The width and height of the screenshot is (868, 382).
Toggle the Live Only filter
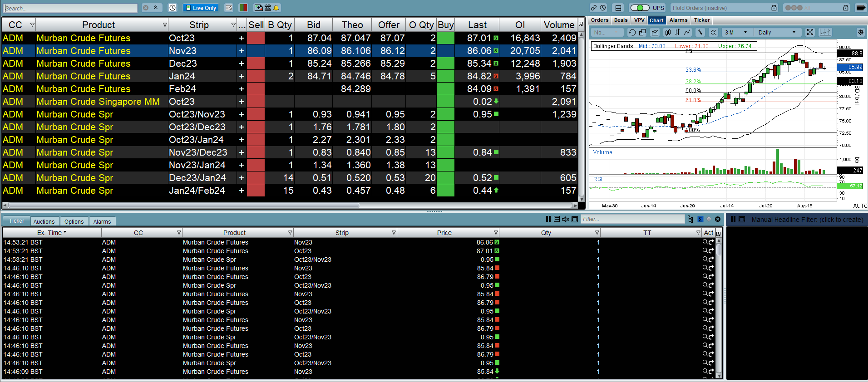[x=201, y=8]
